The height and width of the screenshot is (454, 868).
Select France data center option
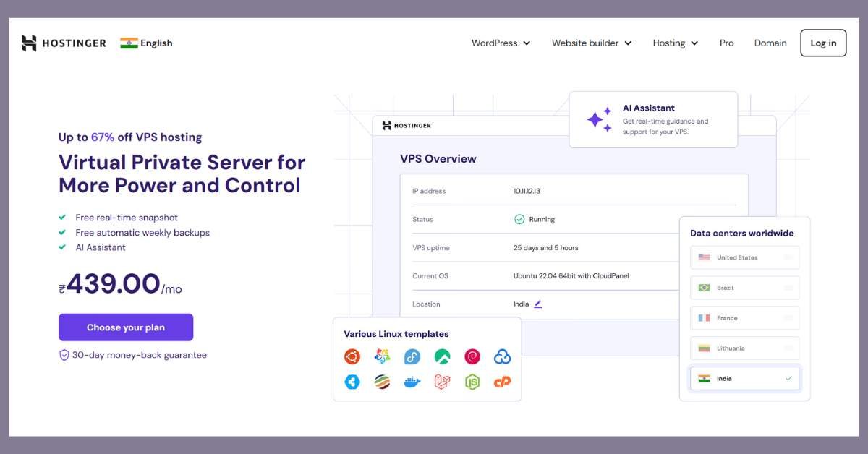click(x=745, y=318)
